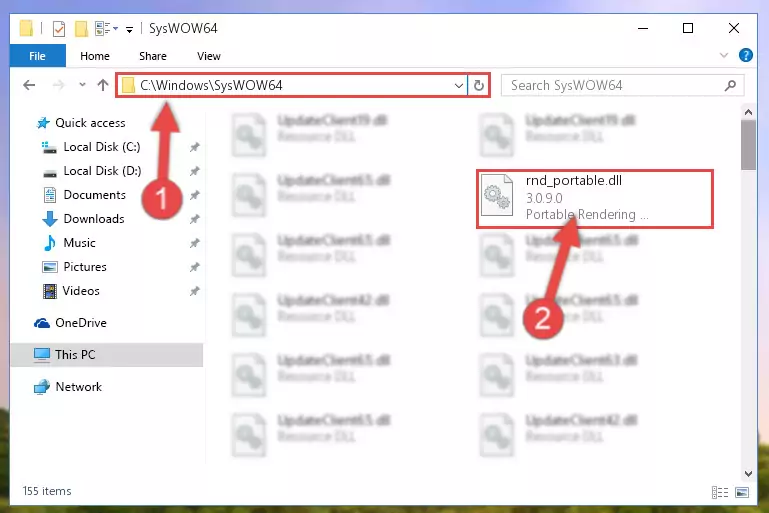
Task: Click the pin icon beside Music
Action: pyautogui.click(x=195, y=243)
